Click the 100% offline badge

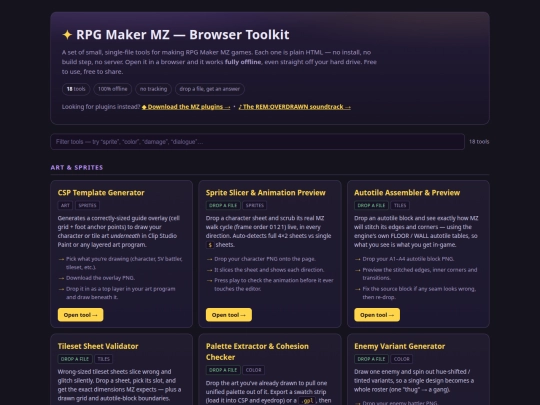click(x=112, y=89)
